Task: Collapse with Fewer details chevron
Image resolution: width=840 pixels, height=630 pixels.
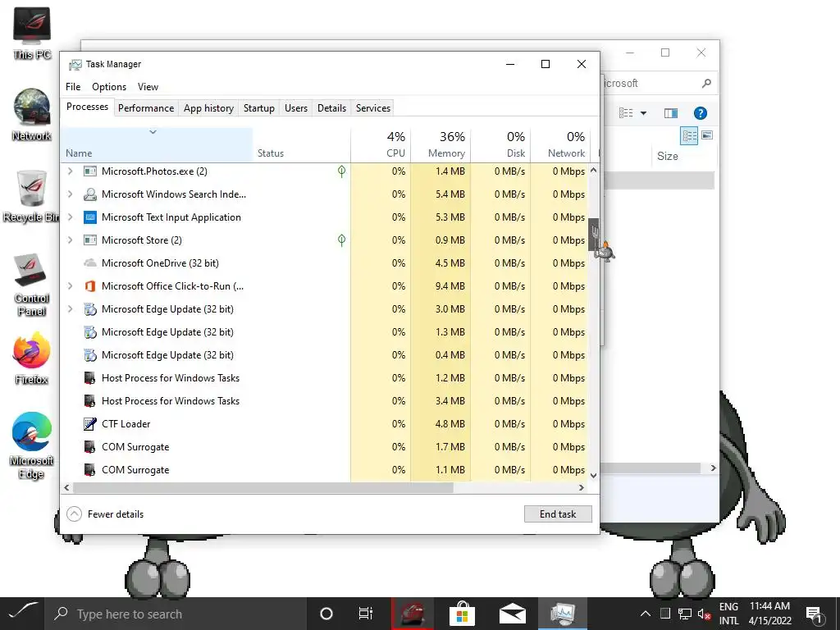Action: [74, 514]
